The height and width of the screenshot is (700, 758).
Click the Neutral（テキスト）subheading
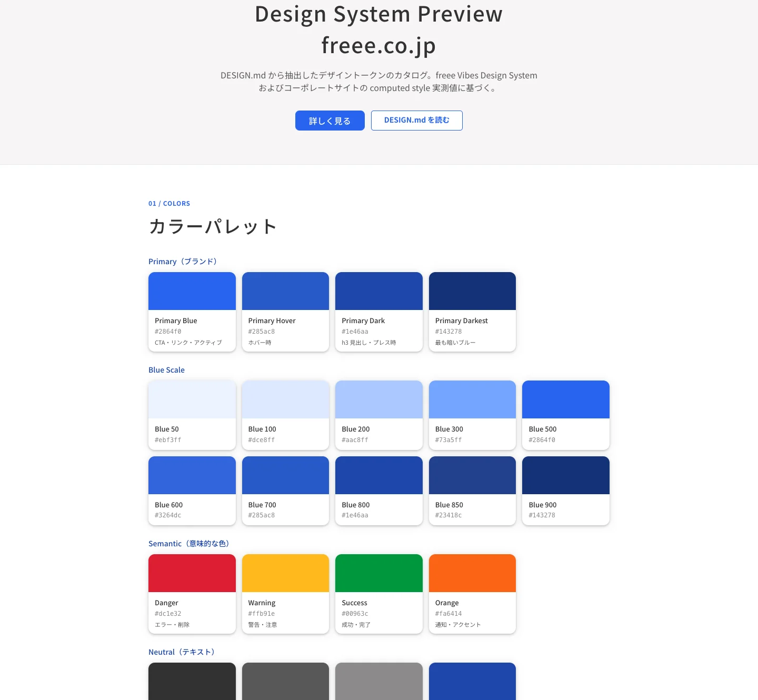(x=182, y=652)
